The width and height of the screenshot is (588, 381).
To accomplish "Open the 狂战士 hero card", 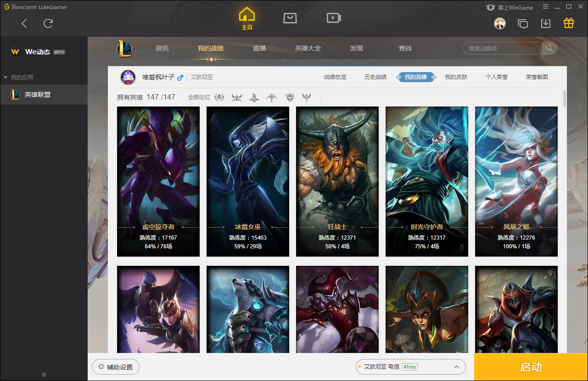I will tap(337, 181).
